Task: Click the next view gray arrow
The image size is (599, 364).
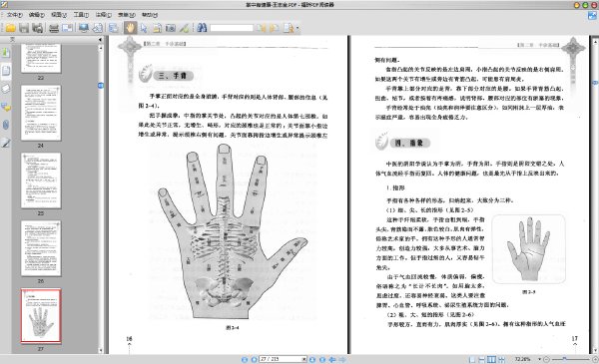Action: click(x=342, y=359)
